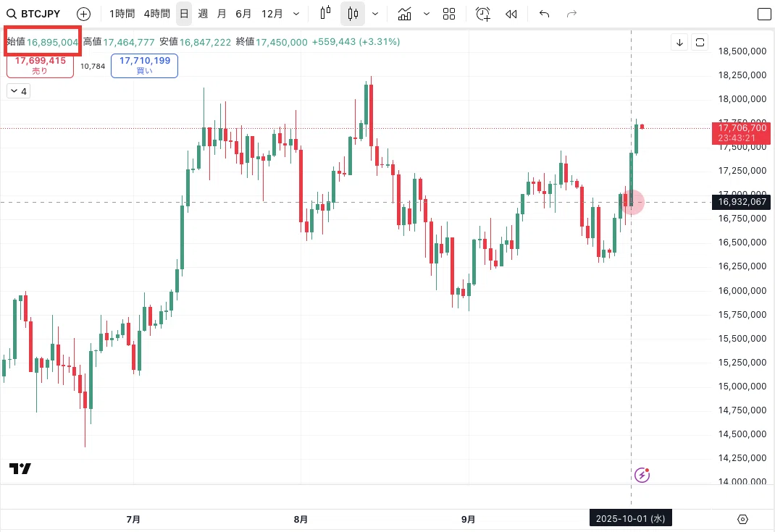Click the 安値 16,847,222 value
Viewport: 775px width, 532px height.
coord(205,42)
